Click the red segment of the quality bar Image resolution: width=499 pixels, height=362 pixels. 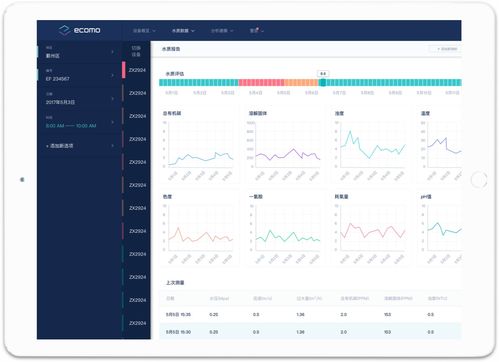click(261, 82)
